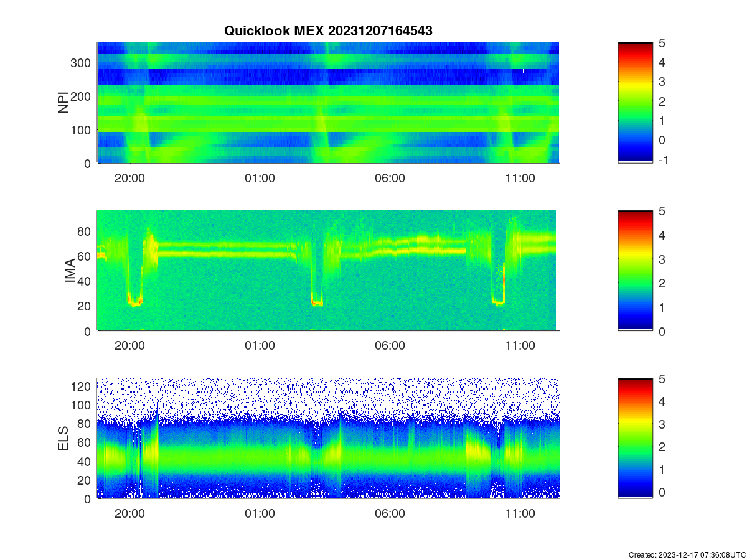This screenshot has height=560, width=747.
Task: Click the 5 label on the NPI colorbar
Action: coord(662,43)
